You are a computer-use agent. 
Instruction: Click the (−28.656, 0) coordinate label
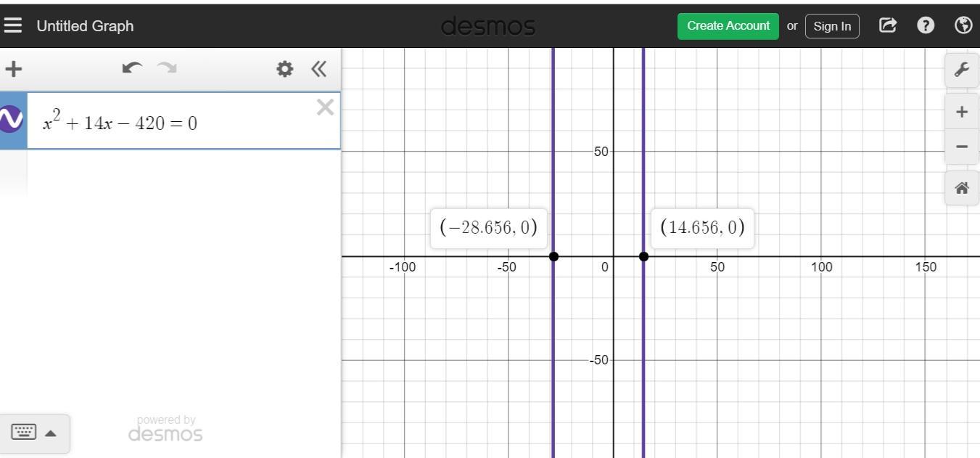point(489,228)
